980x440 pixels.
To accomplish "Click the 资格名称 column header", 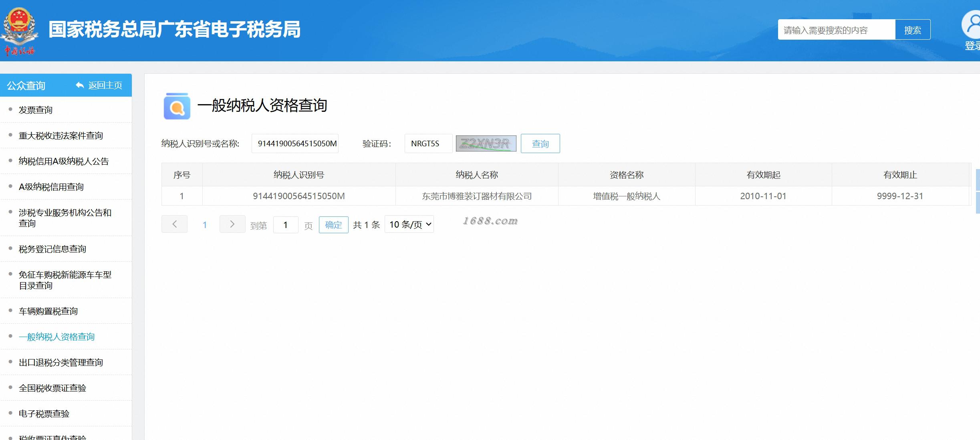I will 627,175.
